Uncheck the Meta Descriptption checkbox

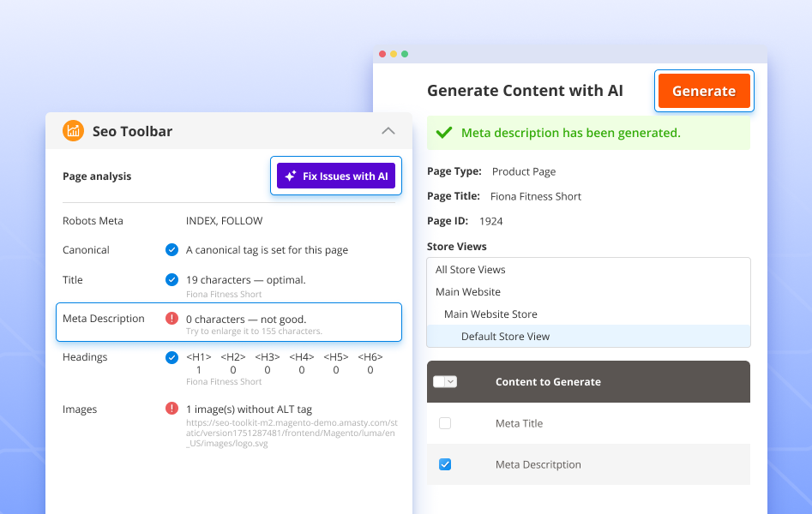coord(444,463)
